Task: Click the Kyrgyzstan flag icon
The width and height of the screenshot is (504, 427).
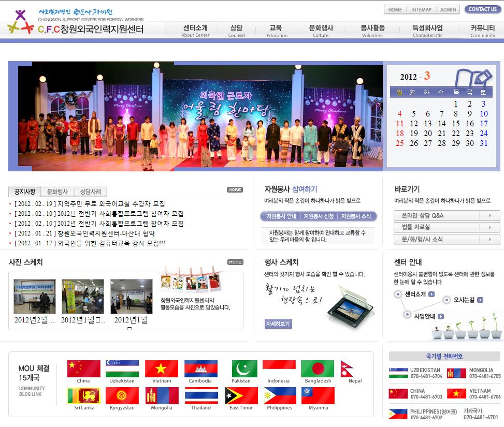Action: (122, 395)
